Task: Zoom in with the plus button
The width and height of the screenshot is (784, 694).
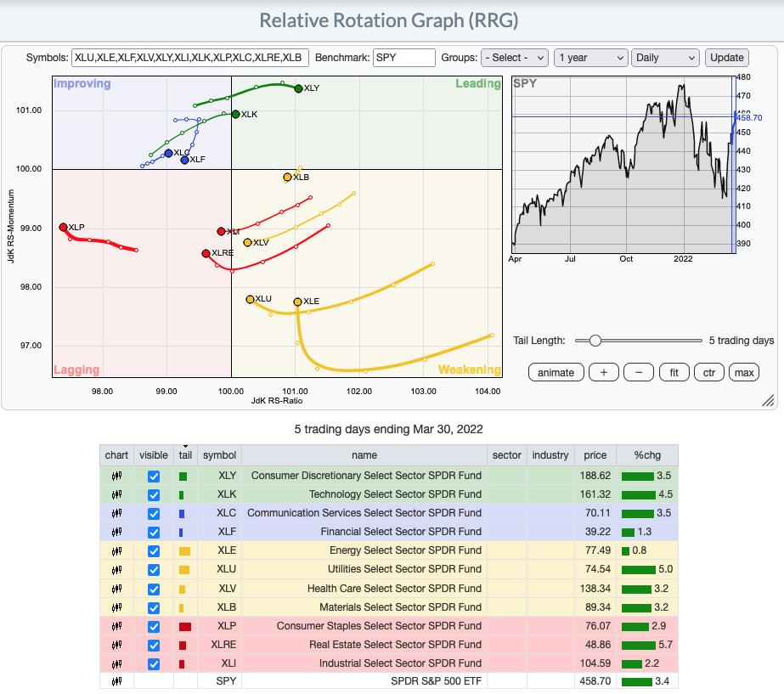Action: pos(603,373)
